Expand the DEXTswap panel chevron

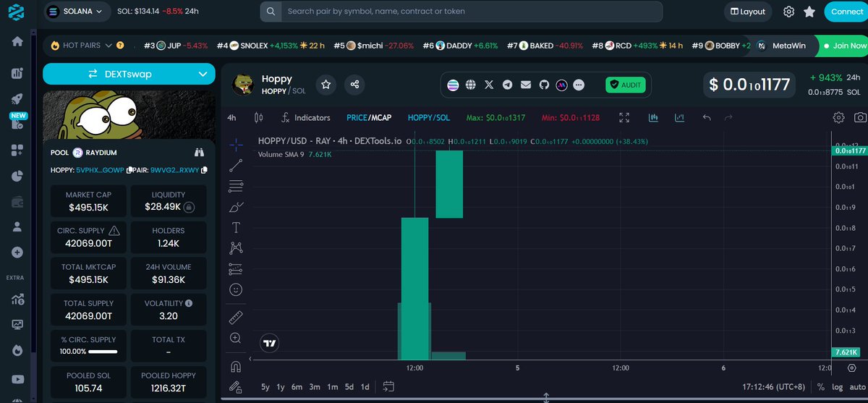coord(203,74)
